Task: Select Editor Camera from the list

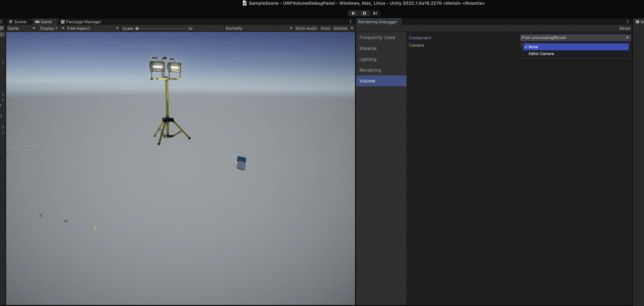Action: pos(541,54)
